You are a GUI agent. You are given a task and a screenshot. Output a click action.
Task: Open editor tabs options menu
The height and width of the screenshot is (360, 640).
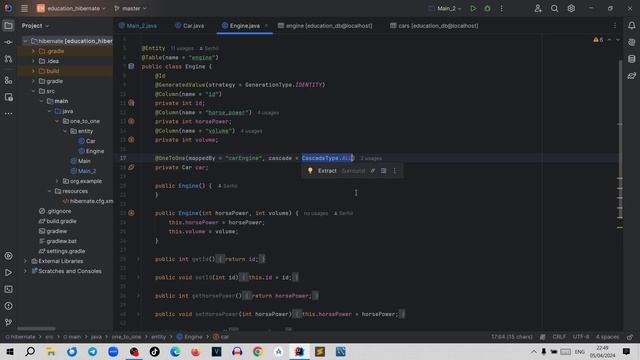pos(615,26)
